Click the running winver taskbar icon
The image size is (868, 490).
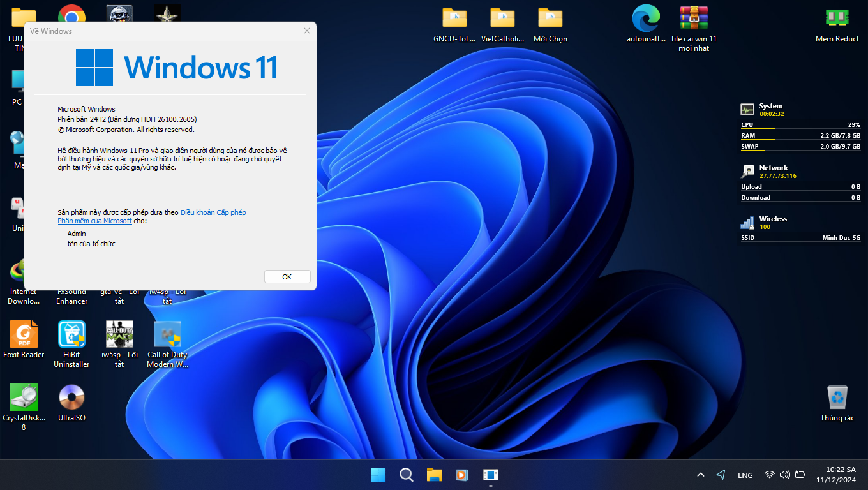pos(490,475)
